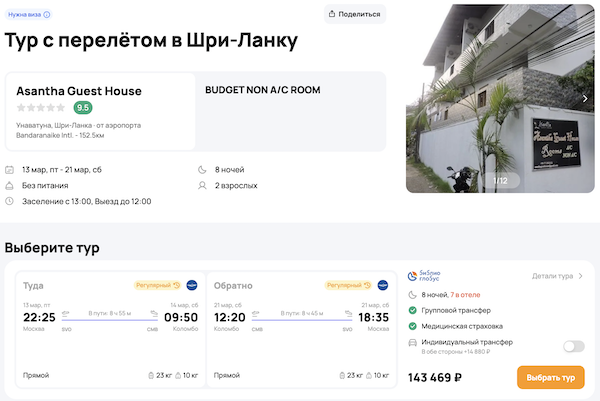Open the Asantha Guest House photo

[500, 100]
